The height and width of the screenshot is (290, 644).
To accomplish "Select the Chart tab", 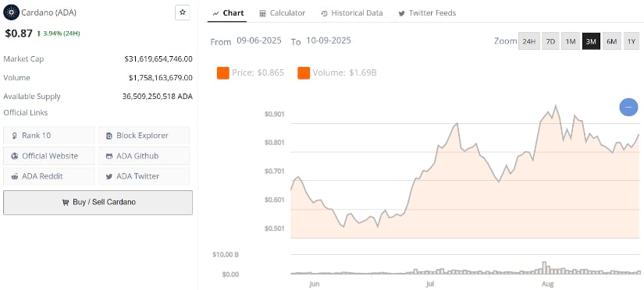I will (x=228, y=13).
